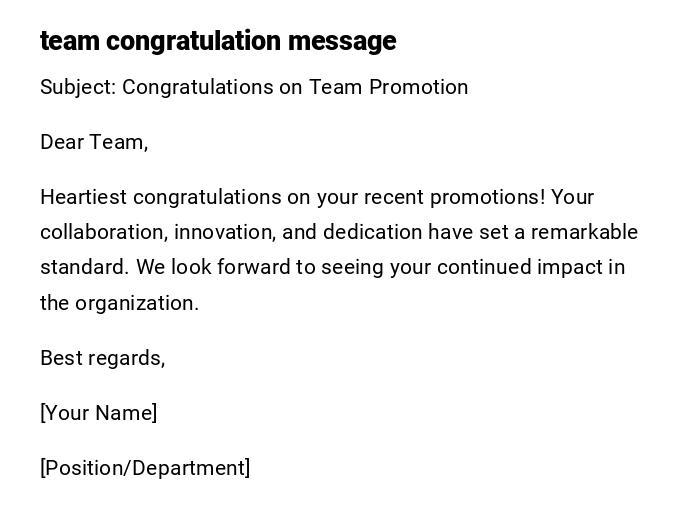Click the "[Your Name]" placeholder
The image size is (700, 530).
tap(98, 413)
